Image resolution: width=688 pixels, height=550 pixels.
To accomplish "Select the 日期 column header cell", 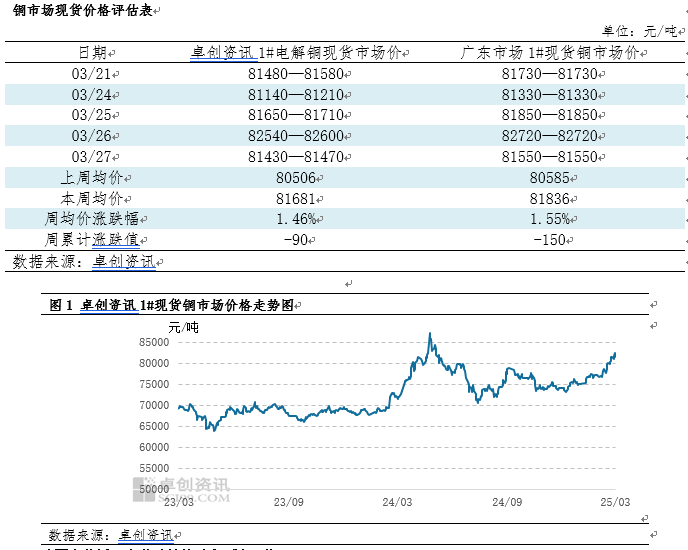I will (x=95, y=52).
